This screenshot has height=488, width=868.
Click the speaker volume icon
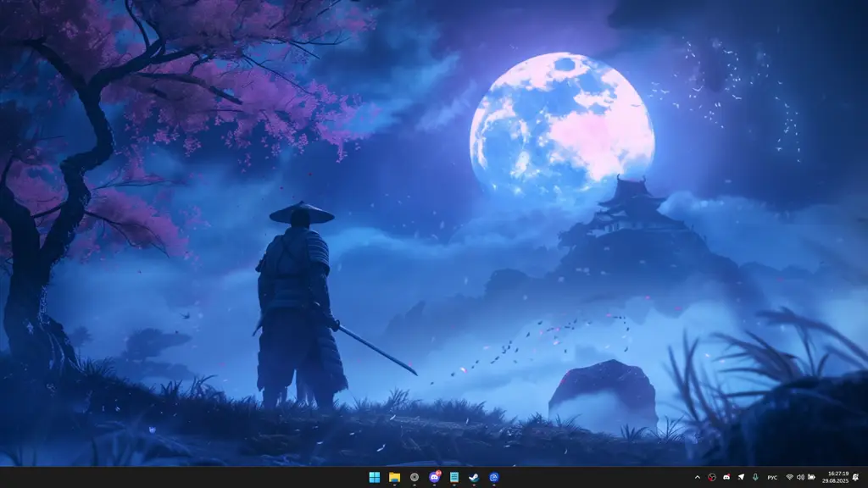[800, 477]
